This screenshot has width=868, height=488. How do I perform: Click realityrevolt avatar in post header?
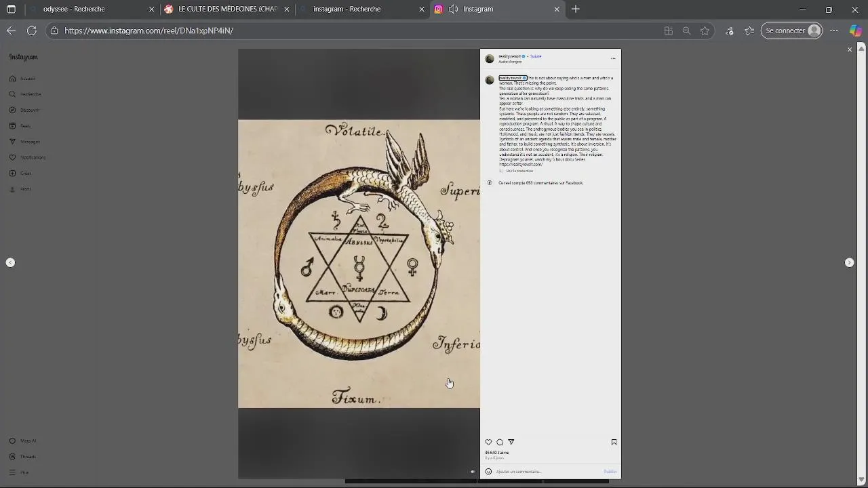tap(490, 59)
